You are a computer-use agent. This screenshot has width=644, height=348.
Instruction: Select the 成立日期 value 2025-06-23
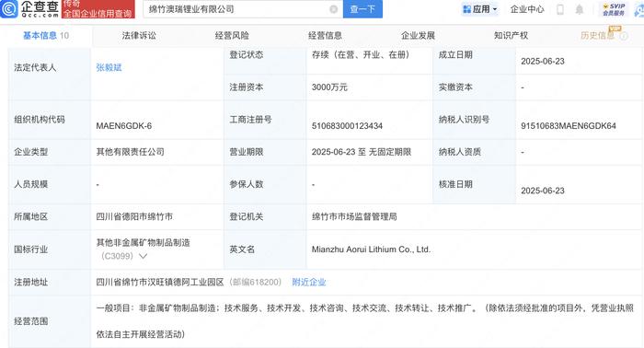pos(543,61)
